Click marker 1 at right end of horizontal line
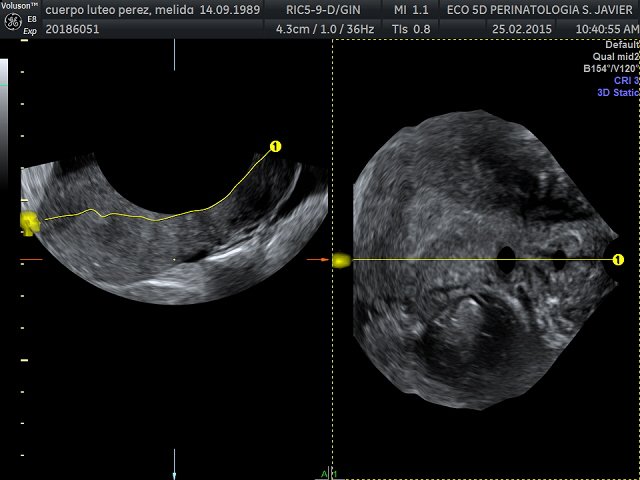The width and height of the screenshot is (640, 480). [x=618, y=260]
